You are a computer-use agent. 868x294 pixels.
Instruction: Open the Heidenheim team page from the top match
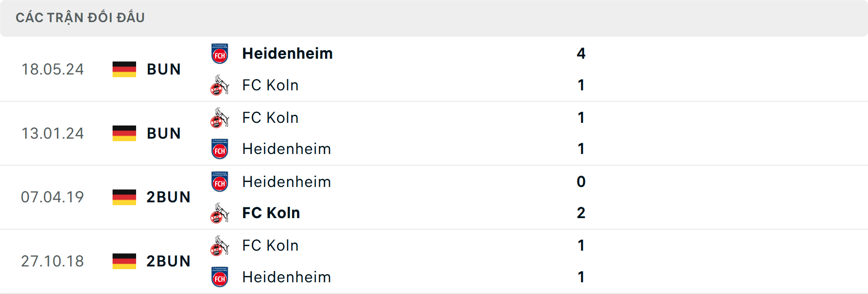click(288, 53)
